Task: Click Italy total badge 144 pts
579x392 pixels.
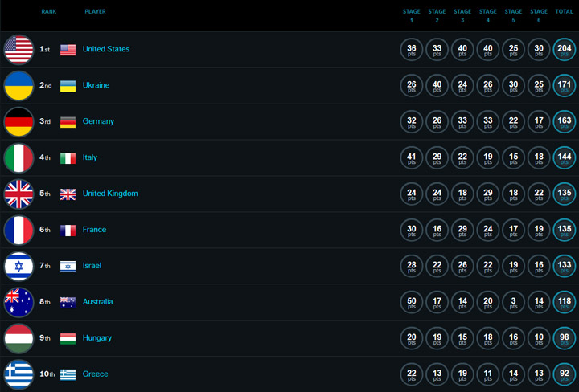Action: pos(565,157)
